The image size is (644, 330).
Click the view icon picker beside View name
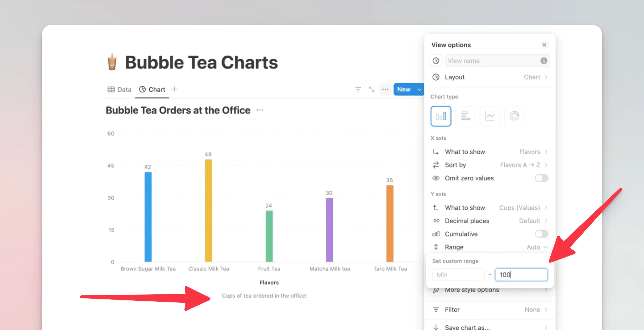pos(436,61)
